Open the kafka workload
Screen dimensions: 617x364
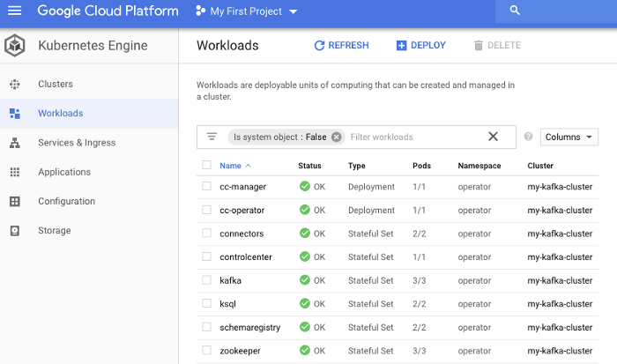(230, 280)
